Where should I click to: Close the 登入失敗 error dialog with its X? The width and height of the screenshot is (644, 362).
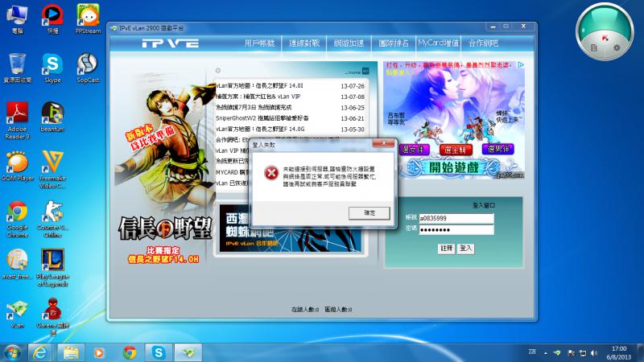click(384, 143)
